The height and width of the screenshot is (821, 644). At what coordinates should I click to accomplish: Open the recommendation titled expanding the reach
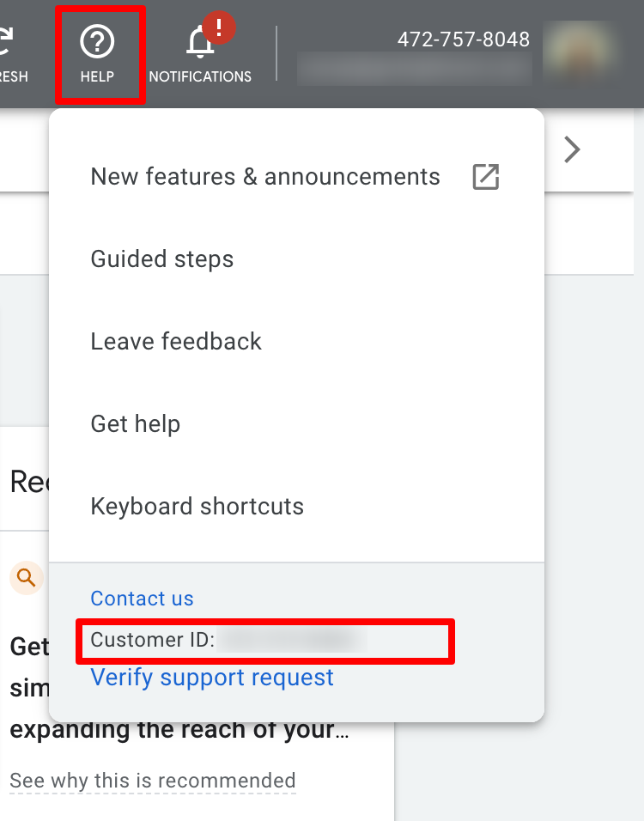[x=179, y=729]
